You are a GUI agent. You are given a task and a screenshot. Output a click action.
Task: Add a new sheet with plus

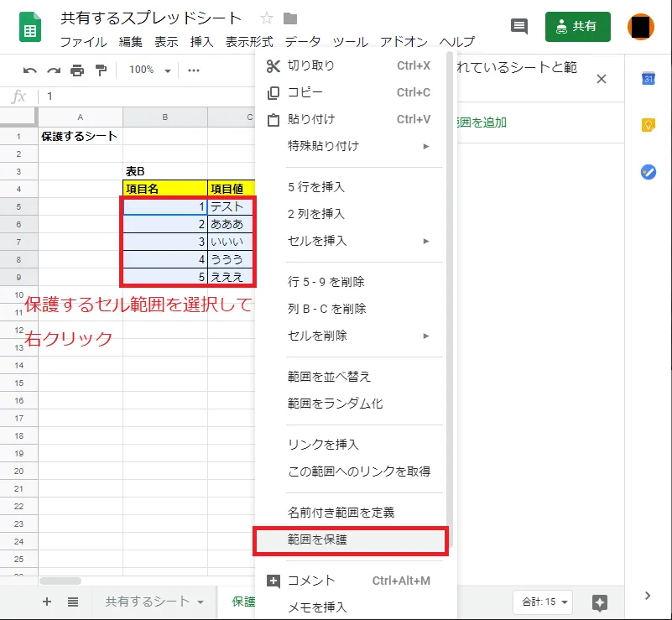click(47, 602)
